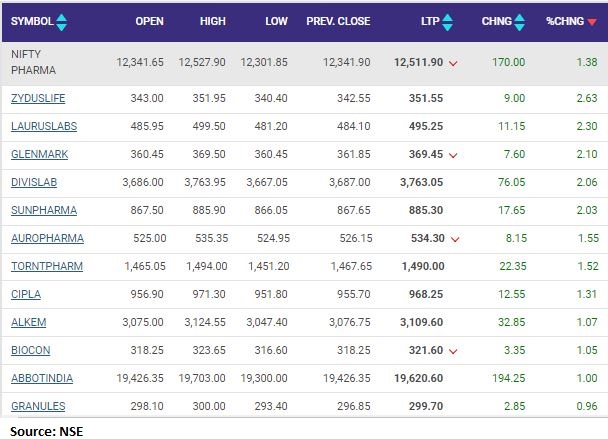The height and width of the screenshot is (439, 608).
Task: Select AUROPHARMA low value 524.95
Action: point(273,238)
